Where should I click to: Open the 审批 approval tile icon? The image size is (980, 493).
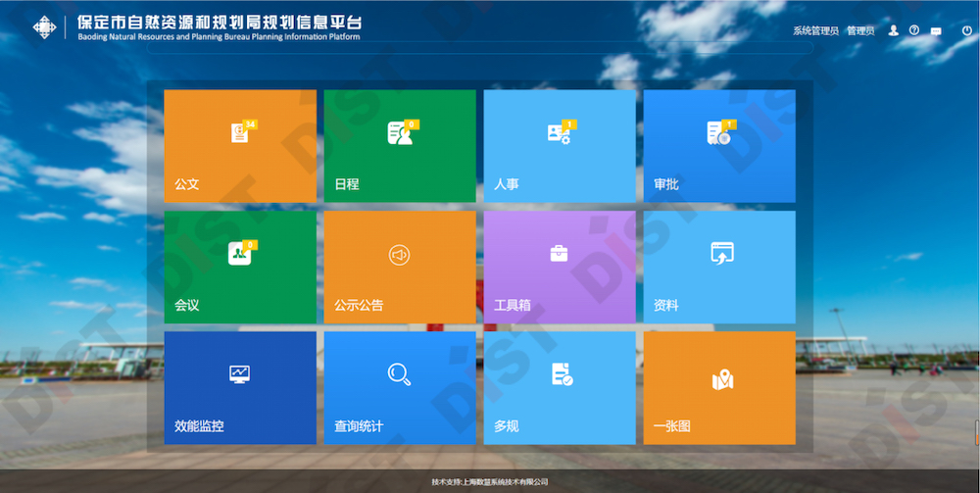[x=719, y=133]
